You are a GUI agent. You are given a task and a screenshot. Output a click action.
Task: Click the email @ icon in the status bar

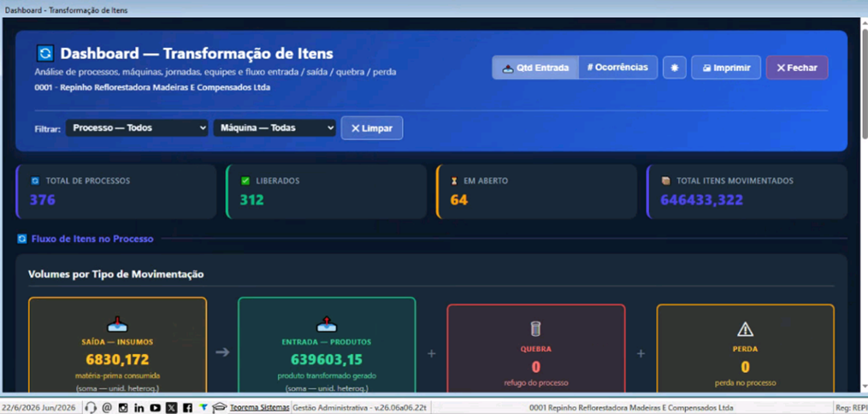(107, 408)
